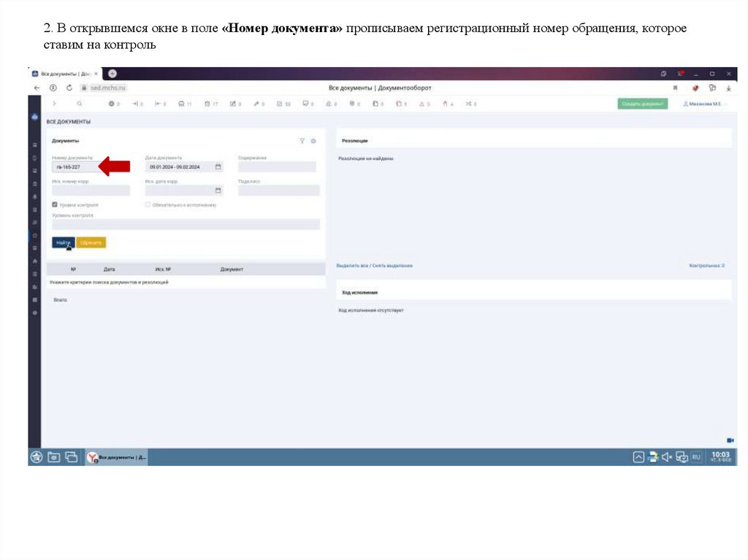The height and width of the screenshot is (560, 748).
Task: Click the settings gear beside the filter icon
Action: (x=313, y=140)
